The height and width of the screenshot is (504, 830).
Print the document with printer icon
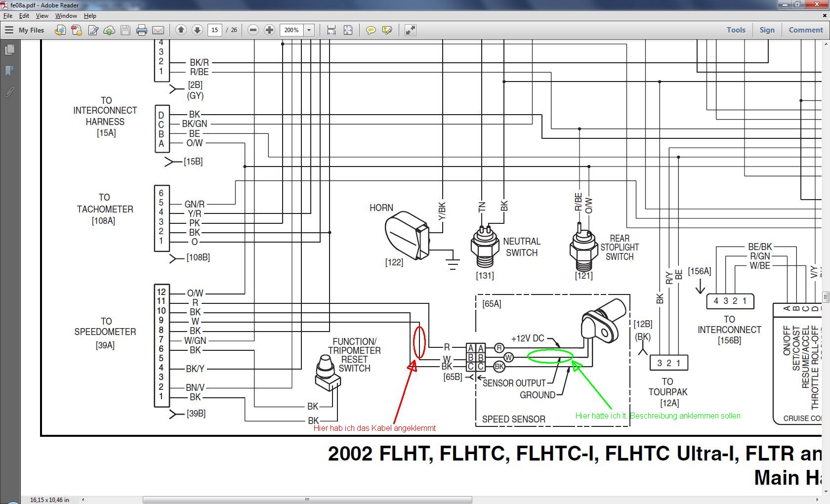(x=142, y=30)
